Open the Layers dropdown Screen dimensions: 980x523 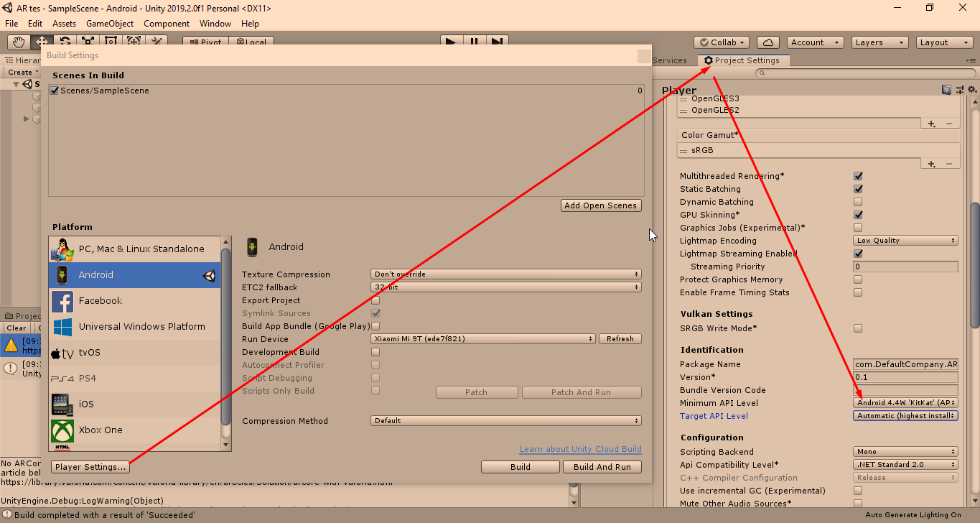point(879,42)
